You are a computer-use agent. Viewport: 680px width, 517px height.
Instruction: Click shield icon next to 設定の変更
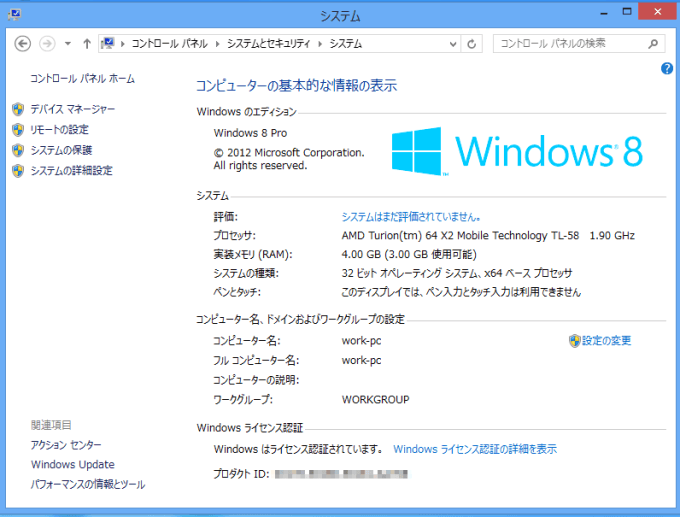574,341
